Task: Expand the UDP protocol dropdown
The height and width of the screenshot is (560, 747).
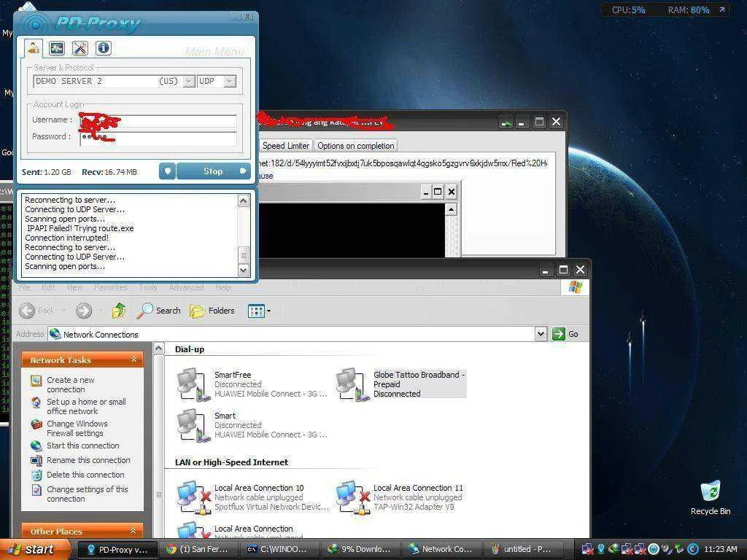Action: (x=230, y=82)
